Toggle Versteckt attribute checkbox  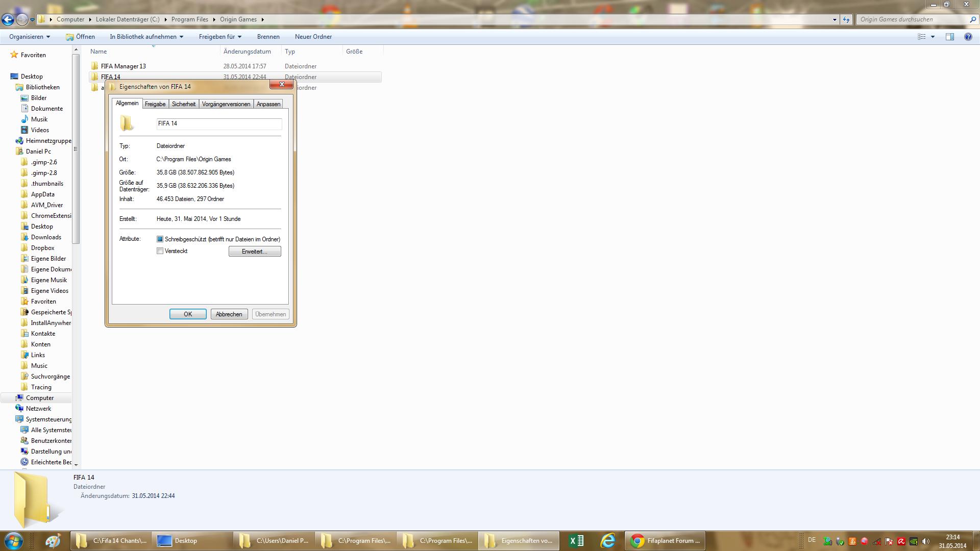tap(160, 251)
